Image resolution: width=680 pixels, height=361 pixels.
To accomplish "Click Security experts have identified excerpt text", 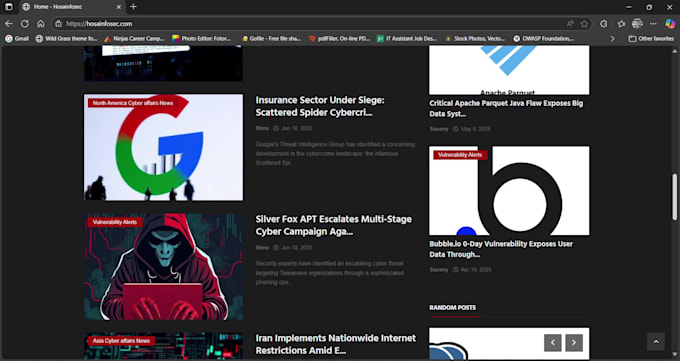I will pyautogui.click(x=330, y=273).
